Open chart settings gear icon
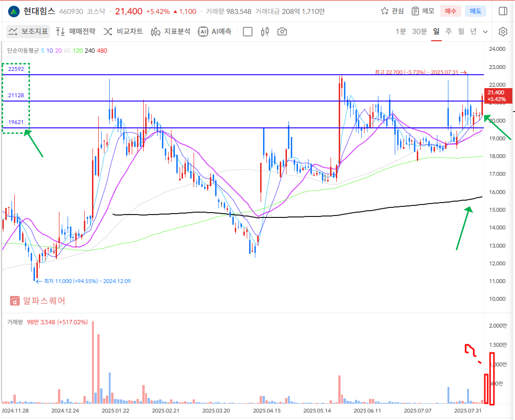 pyautogui.click(x=503, y=32)
